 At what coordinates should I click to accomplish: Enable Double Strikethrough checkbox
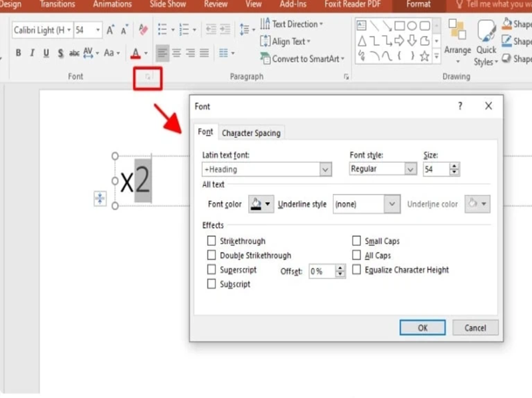pyautogui.click(x=211, y=255)
